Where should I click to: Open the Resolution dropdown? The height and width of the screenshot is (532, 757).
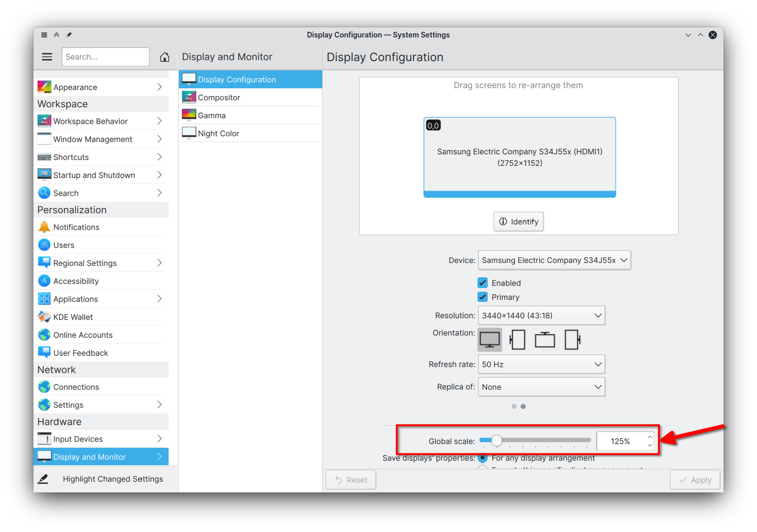542,315
